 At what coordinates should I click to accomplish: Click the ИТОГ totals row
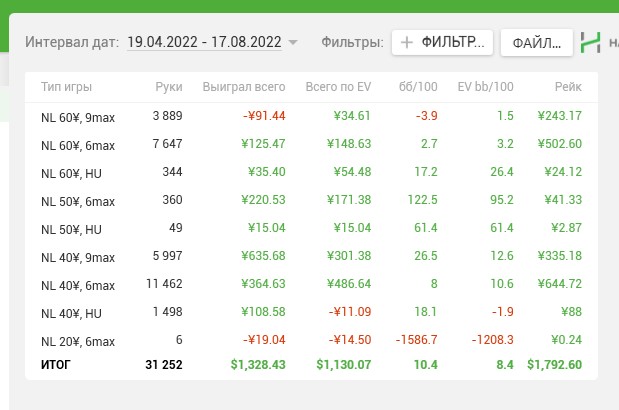311,365
